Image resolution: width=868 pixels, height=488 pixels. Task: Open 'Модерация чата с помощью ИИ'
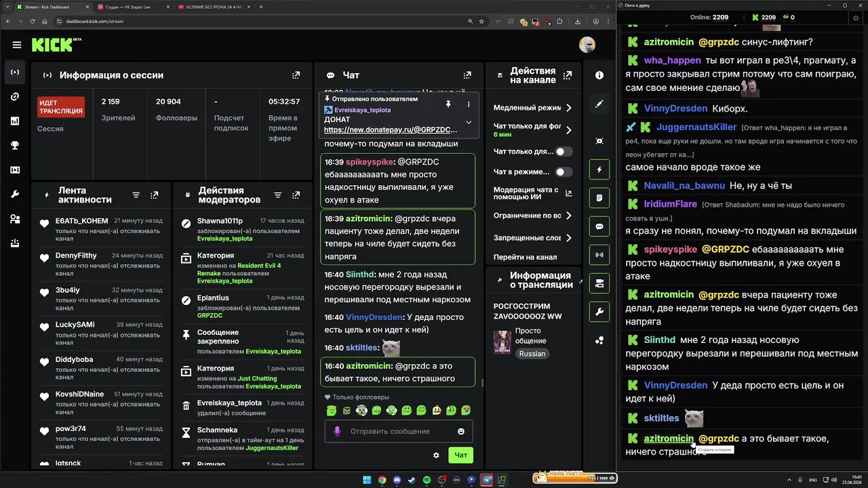point(533,194)
